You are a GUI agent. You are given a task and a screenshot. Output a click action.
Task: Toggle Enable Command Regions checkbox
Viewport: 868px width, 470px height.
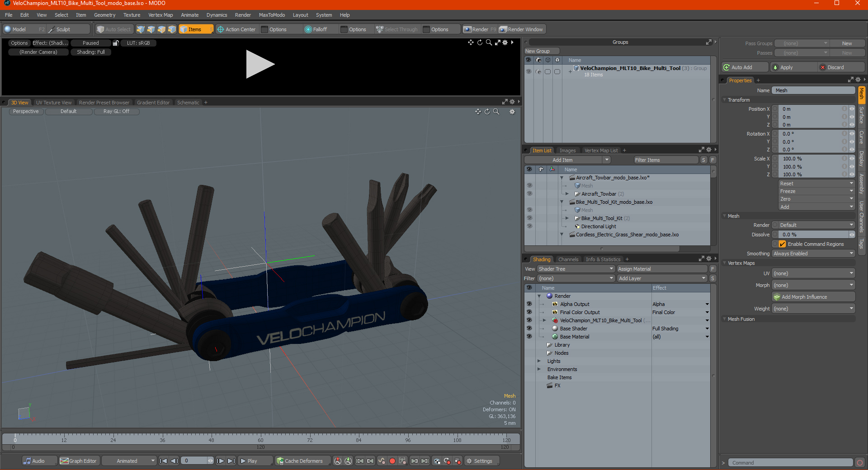783,244
